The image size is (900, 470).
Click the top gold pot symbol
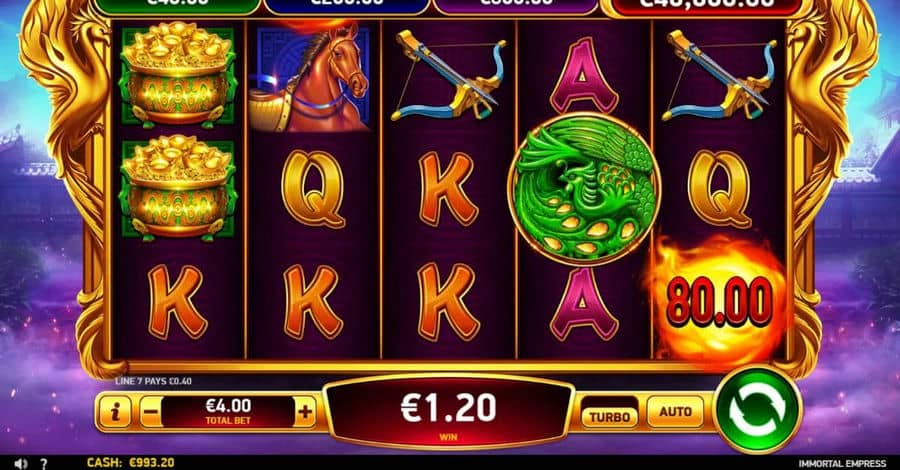(x=178, y=74)
